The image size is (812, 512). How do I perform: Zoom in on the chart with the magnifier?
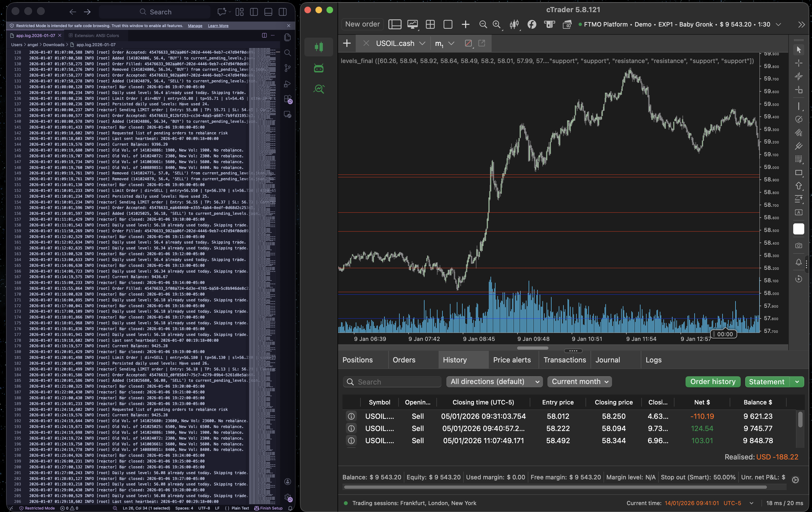(497, 24)
